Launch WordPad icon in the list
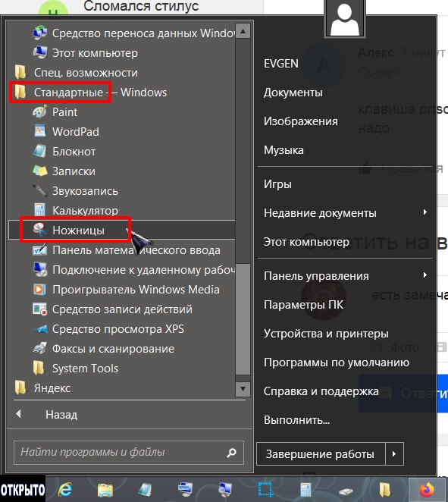448x502 pixels. pos(39,132)
